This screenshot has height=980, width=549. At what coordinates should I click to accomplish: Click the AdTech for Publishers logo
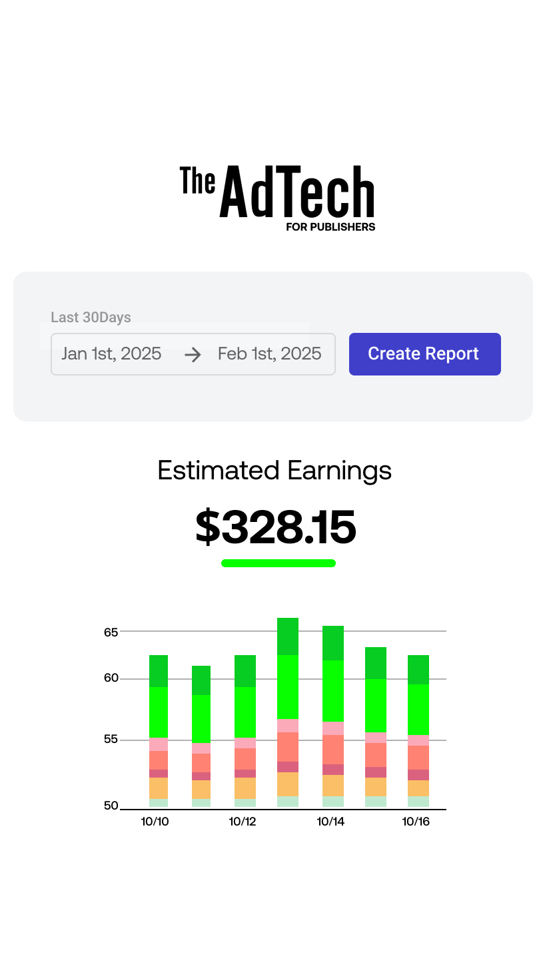[x=277, y=198]
